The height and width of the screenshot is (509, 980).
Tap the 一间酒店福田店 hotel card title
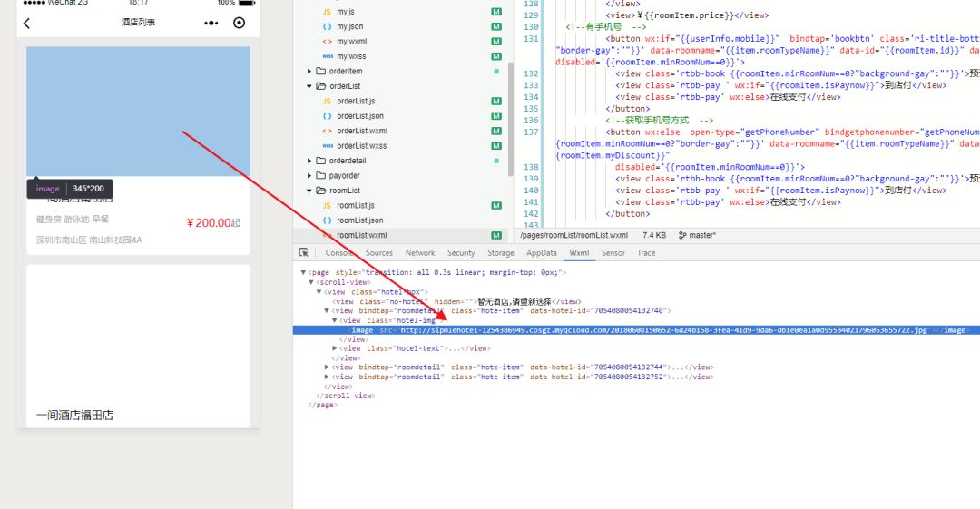74,416
